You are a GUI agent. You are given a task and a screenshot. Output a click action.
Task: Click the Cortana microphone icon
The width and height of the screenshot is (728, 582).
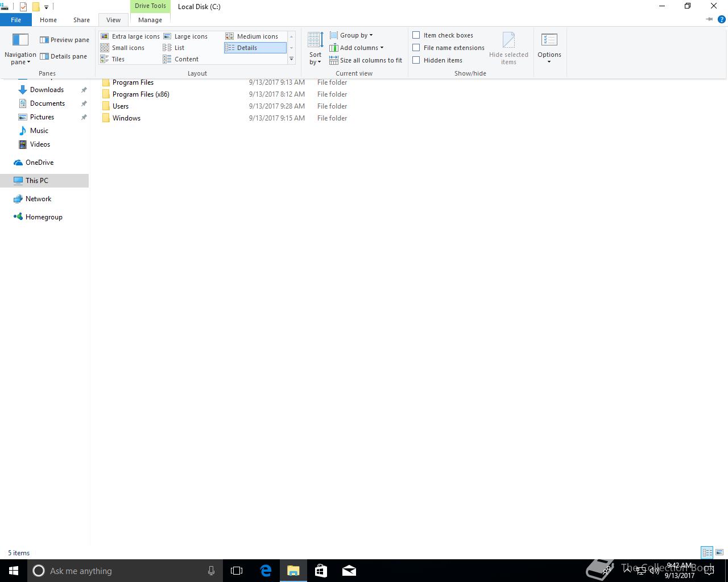(211, 571)
